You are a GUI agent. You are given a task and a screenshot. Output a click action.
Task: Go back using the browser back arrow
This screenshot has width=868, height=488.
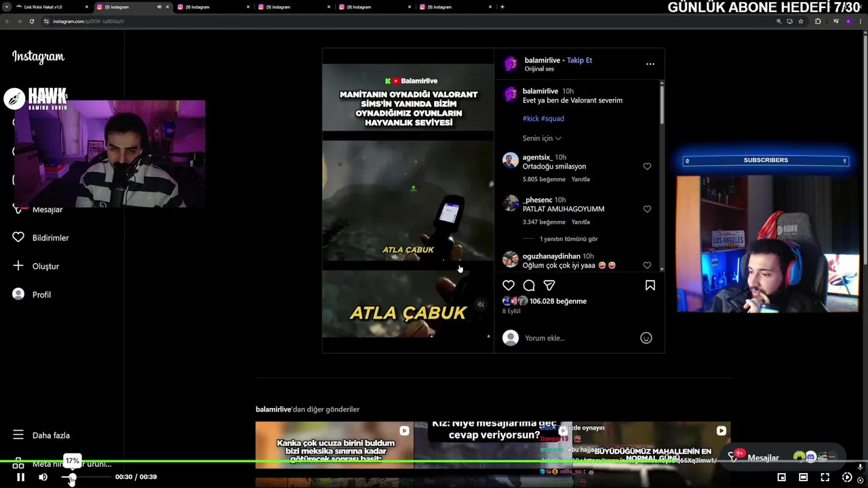7,21
